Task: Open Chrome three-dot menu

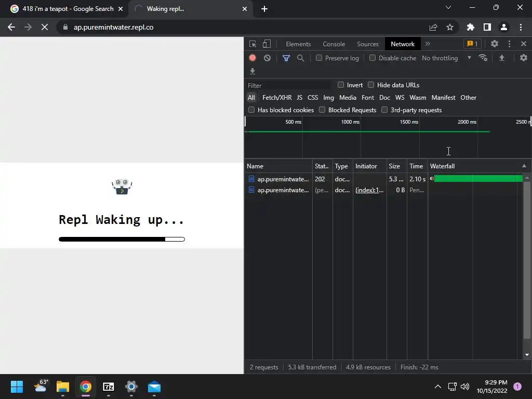Action: [521, 27]
